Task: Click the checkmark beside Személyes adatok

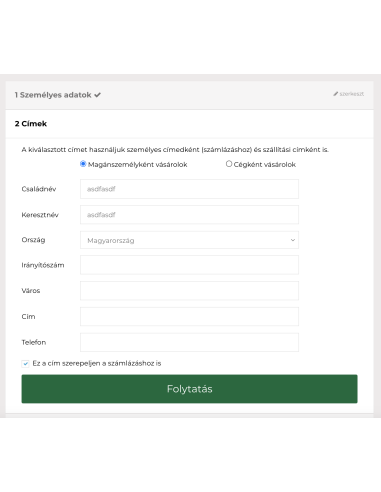Action: (x=97, y=95)
